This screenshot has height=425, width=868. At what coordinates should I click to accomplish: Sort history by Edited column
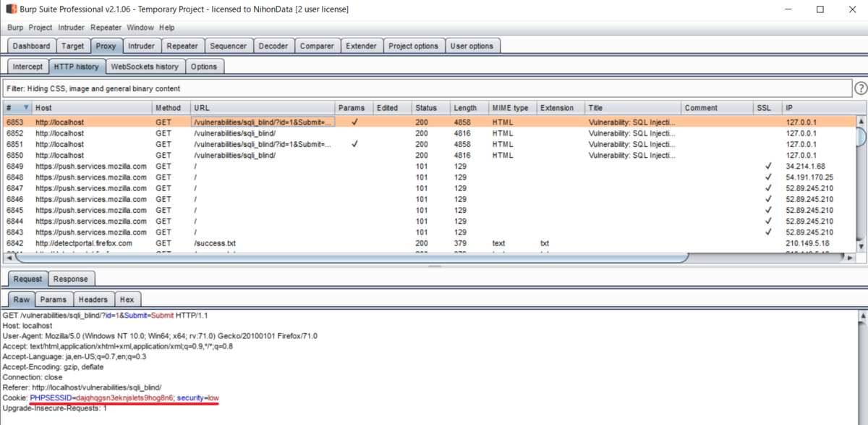392,108
